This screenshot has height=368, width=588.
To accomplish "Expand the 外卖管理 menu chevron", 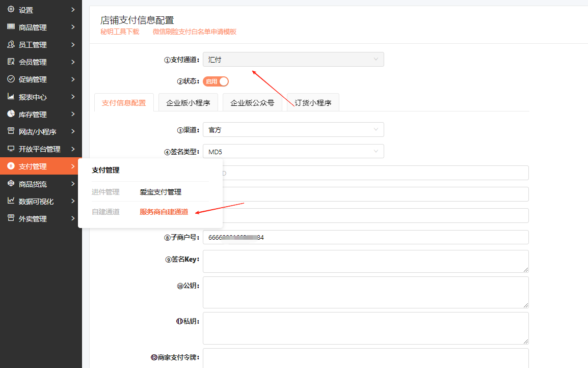I will click(73, 218).
